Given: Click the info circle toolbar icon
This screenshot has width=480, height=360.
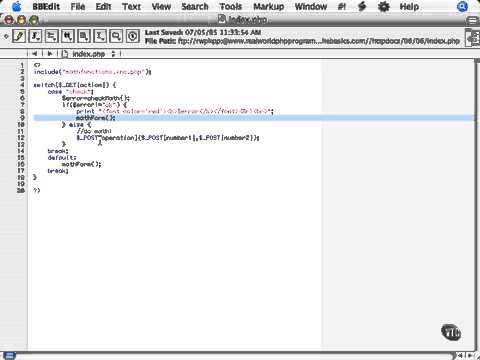Looking at the screenshot, I should pos(132,36).
